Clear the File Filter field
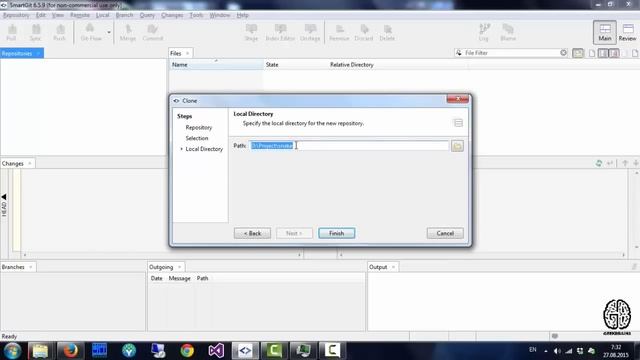640x360 pixels. (563, 53)
